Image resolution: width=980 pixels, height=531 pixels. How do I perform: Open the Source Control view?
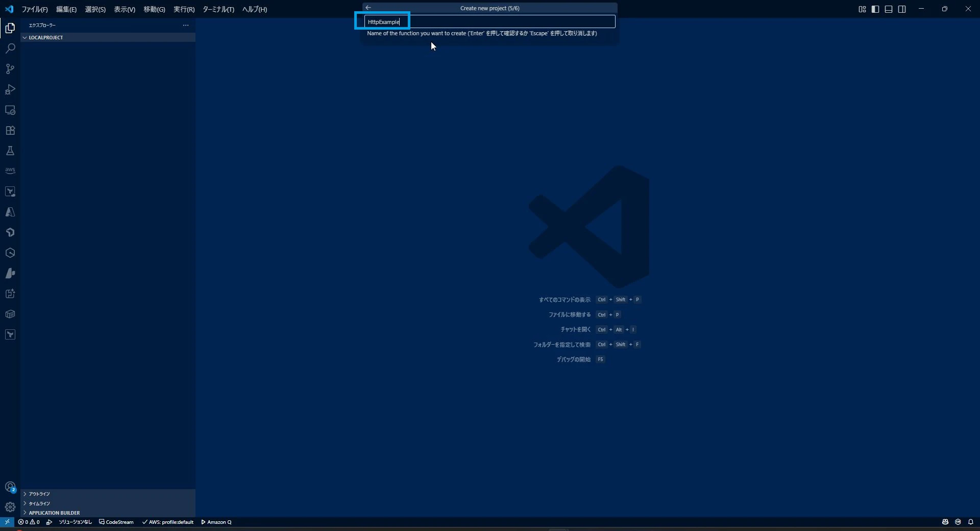[10, 69]
